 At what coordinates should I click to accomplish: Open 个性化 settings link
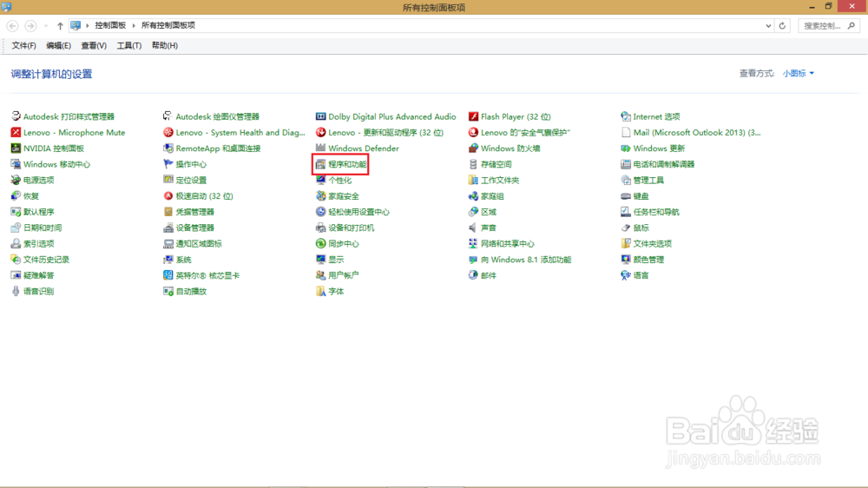tap(340, 180)
